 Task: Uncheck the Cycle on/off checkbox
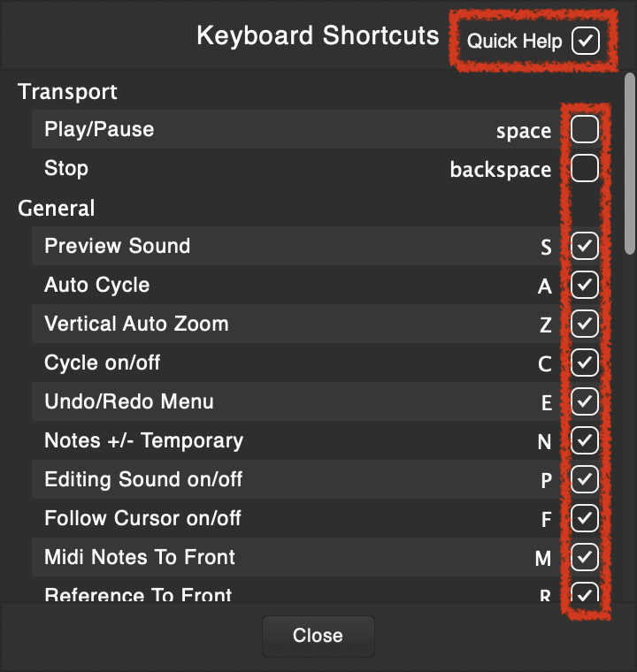pyautogui.click(x=585, y=363)
